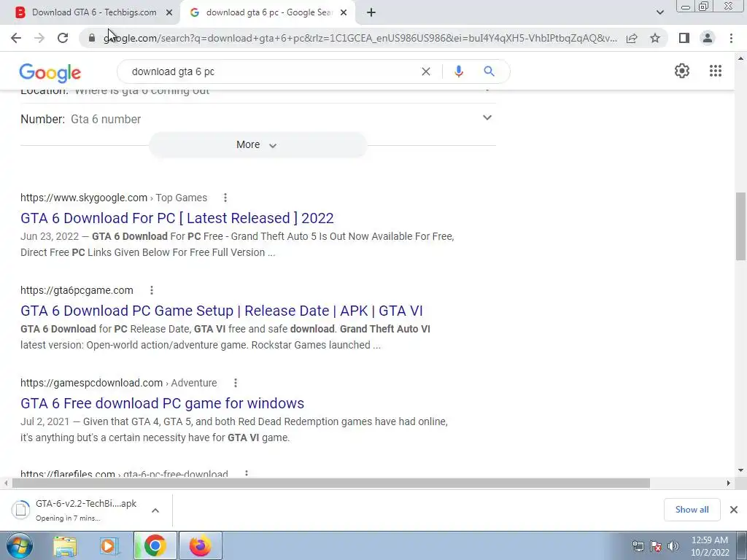Open the Windows Start menu
The width and height of the screenshot is (747, 560).
pos(20,546)
